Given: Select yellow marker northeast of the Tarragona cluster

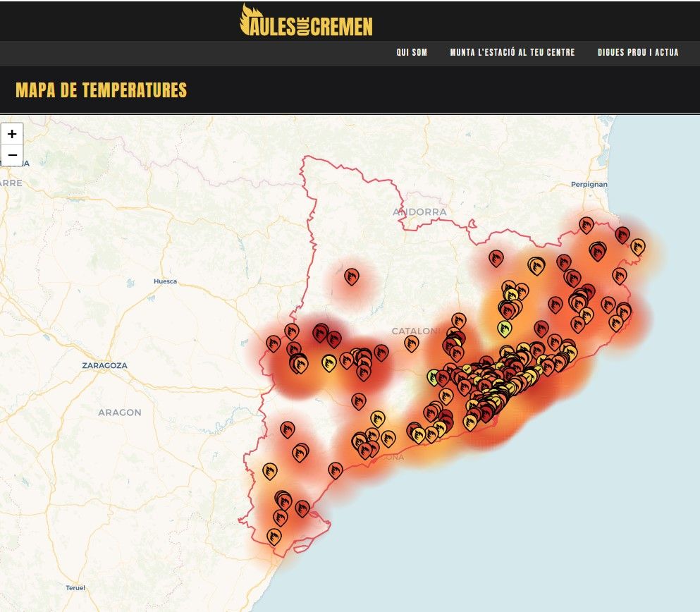Looking at the screenshot, I should [x=378, y=419].
